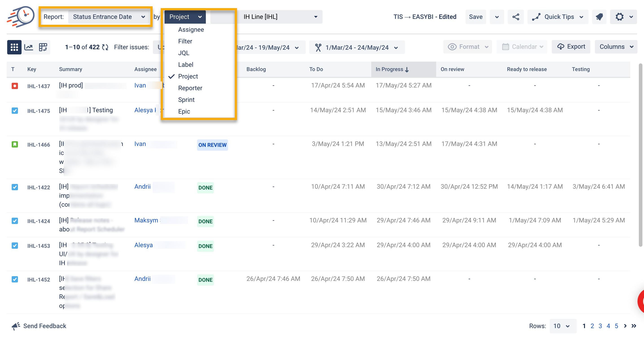Image resolution: width=644 pixels, height=338 pixels.
Task: Toggle the checkbox on row IHL-1422
Action: click(x=15, y=187)
